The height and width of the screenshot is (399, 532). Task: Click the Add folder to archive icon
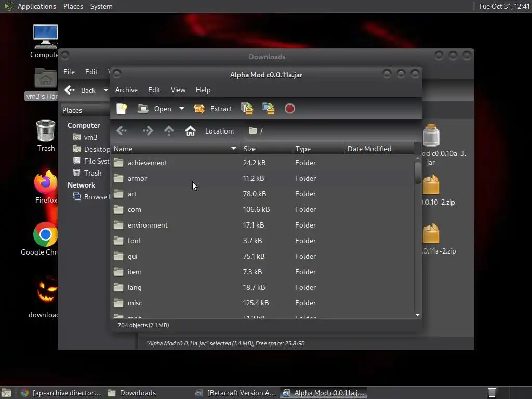[269, 109]
